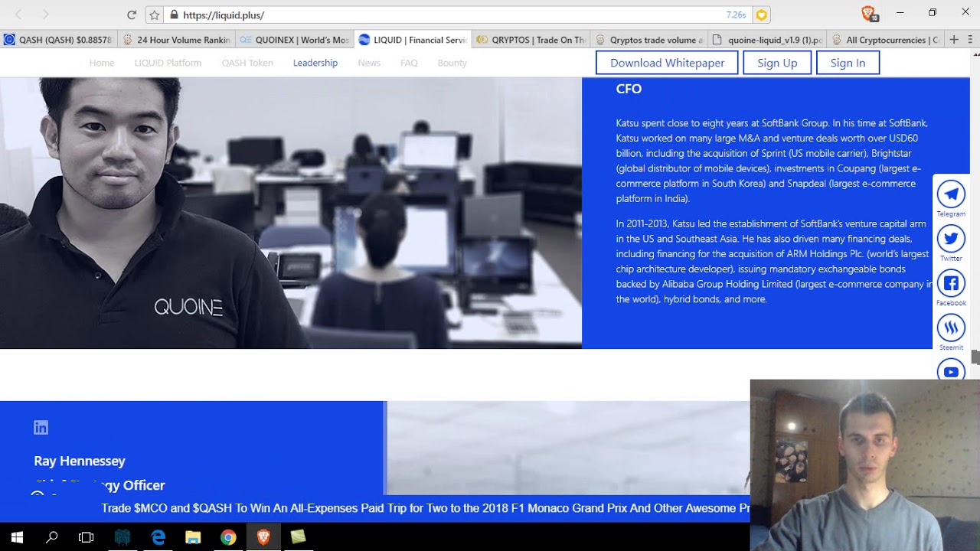The height and width of the screenshot is (551, 980).
Task: Switch to the quoine-liquid_v1.9 PDF tab
Action: (x=766, y=40)
